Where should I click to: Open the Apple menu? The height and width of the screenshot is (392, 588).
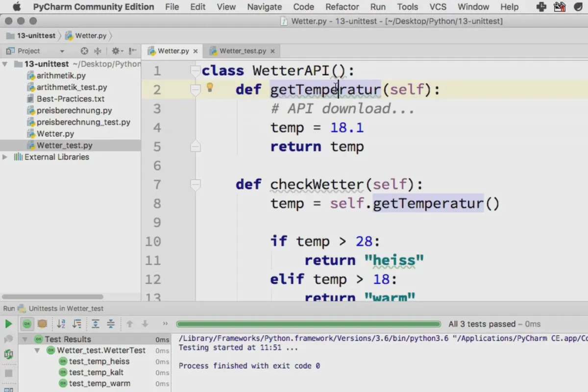[17, 7]
